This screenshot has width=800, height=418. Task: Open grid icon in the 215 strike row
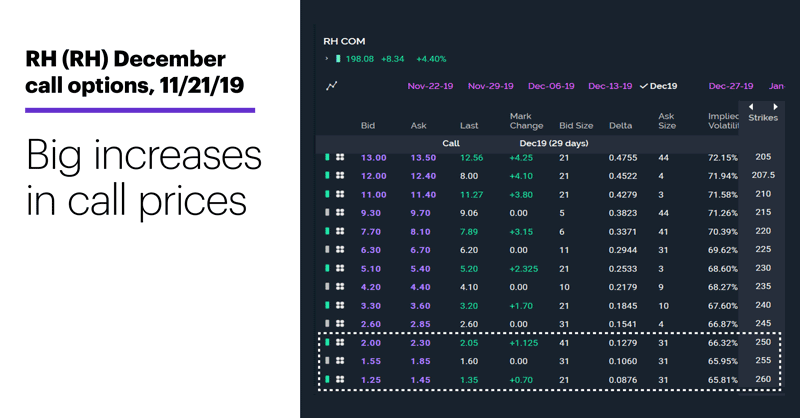tap(340, 213)
